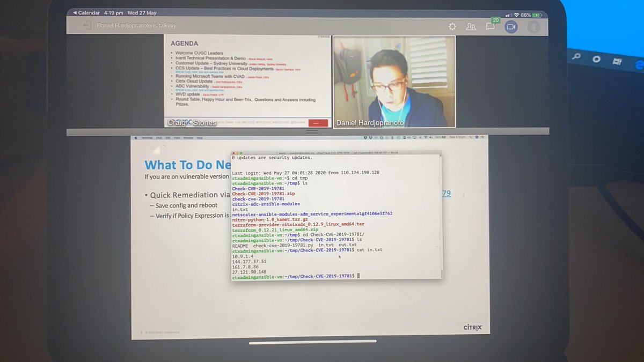The width and height of the screenshot is (644, 362).
Task: Click the Terminal window title bar
Action: coord(337,153)
